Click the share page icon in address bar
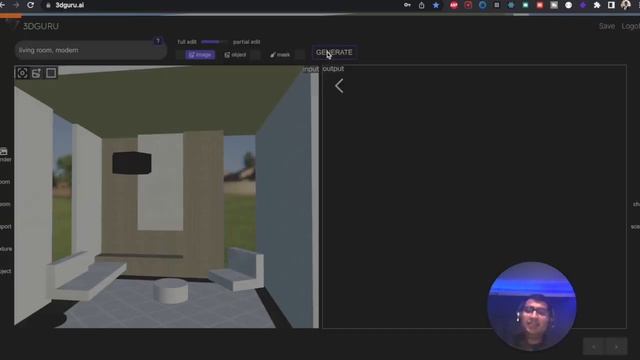The width and height of the screenshot is (640, 360). pos(421,5)
